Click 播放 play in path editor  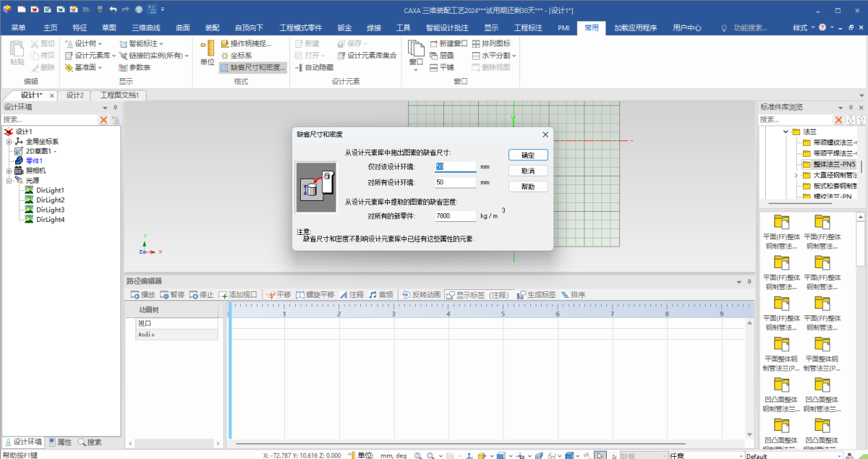pyautogui.click(x=142, y=295)
